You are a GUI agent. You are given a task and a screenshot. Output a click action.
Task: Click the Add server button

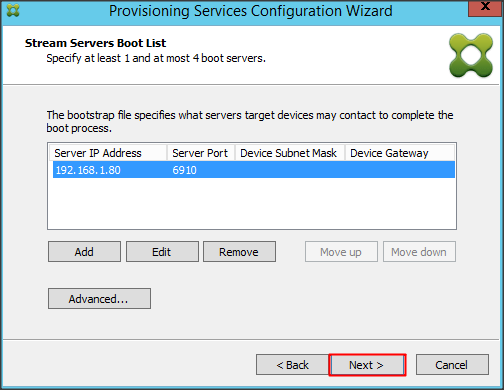[84, 252]
